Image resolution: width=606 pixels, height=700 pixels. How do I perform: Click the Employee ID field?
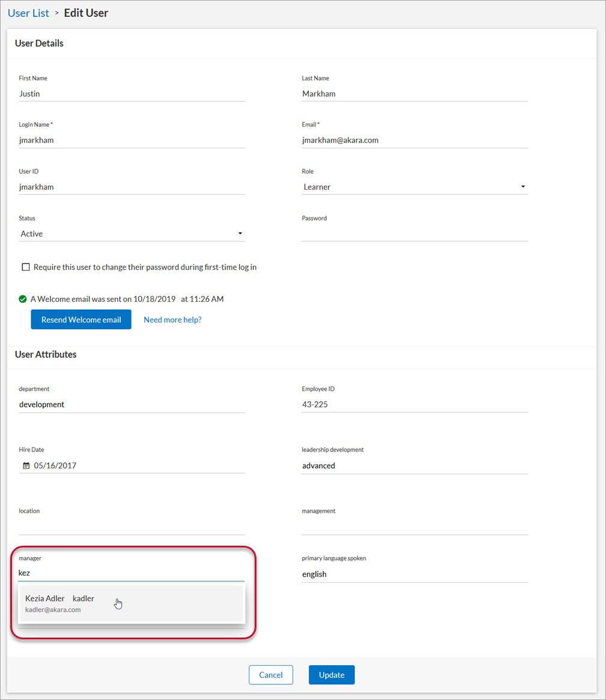pos(414,405)
